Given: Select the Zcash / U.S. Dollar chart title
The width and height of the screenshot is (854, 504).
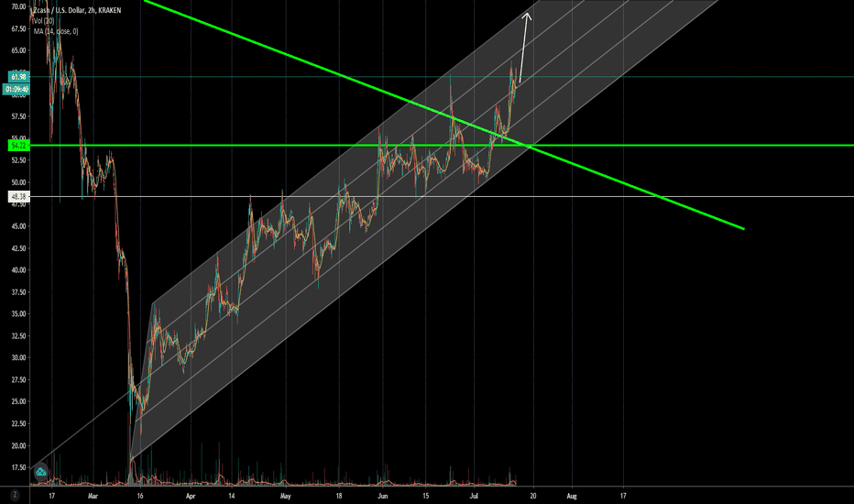Looking at the screenshot, I should pos(77,10).
